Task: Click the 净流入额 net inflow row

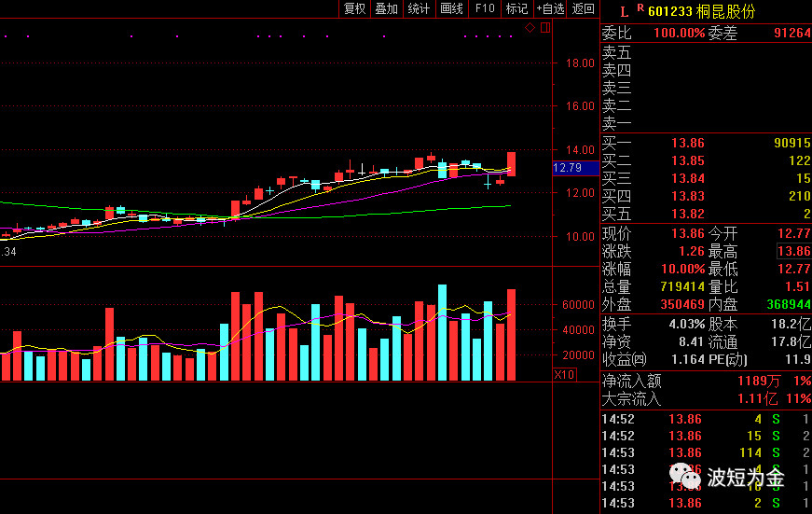Action: click(706, 381)
